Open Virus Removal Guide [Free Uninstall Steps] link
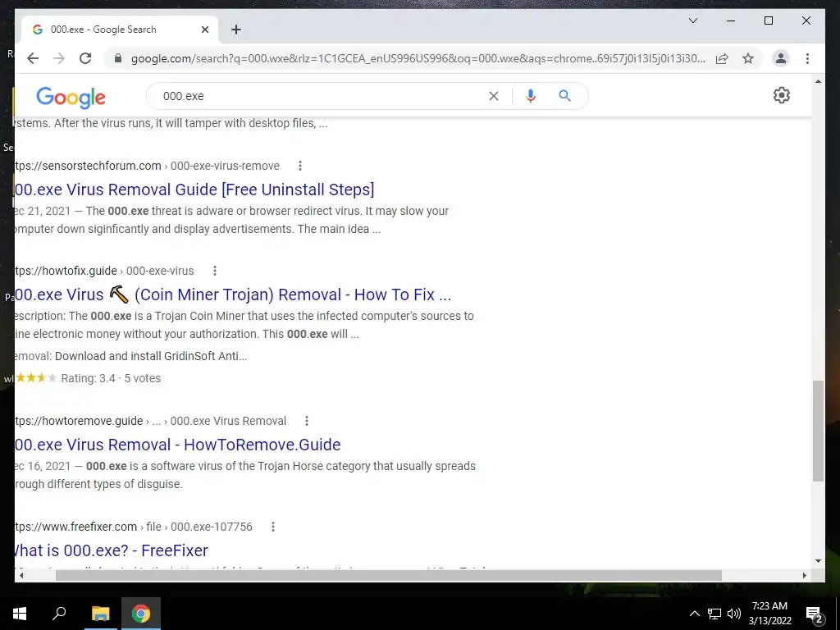 point(194,189)
